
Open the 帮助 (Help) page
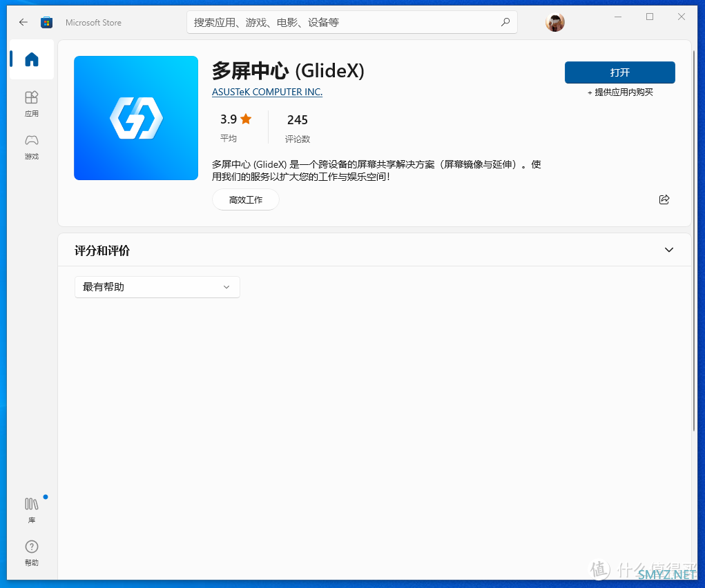pos(32,553)
